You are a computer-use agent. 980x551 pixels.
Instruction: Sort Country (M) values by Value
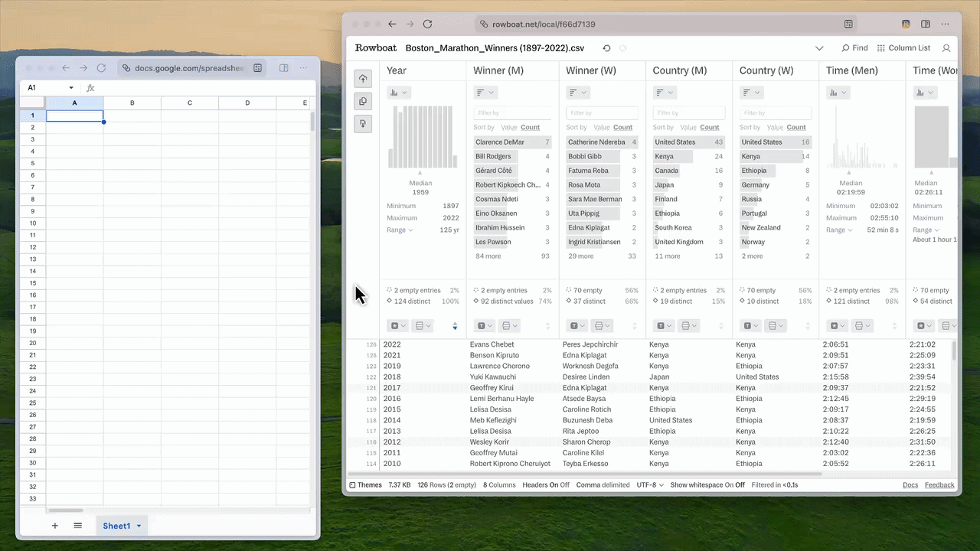point(688,128)
